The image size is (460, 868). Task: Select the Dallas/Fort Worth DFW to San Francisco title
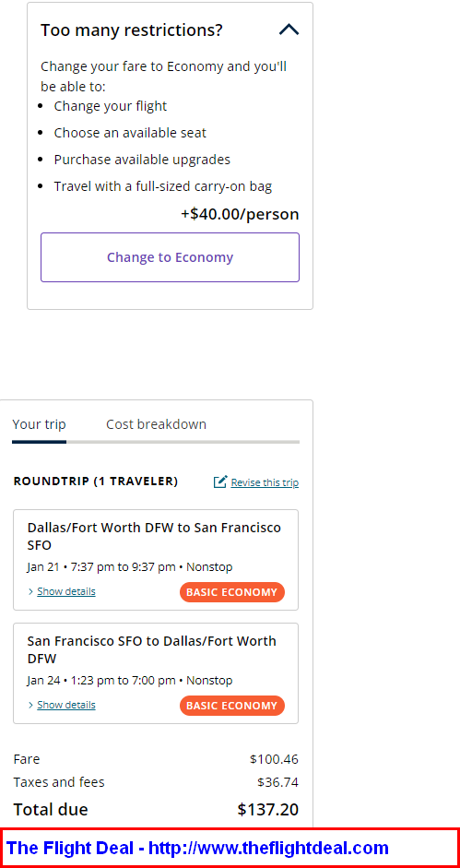click(x=154, y=537)
